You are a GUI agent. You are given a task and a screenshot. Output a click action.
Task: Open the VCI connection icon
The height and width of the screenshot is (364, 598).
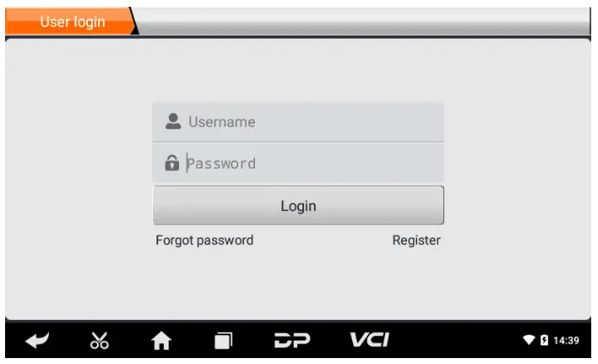(370, 340)
